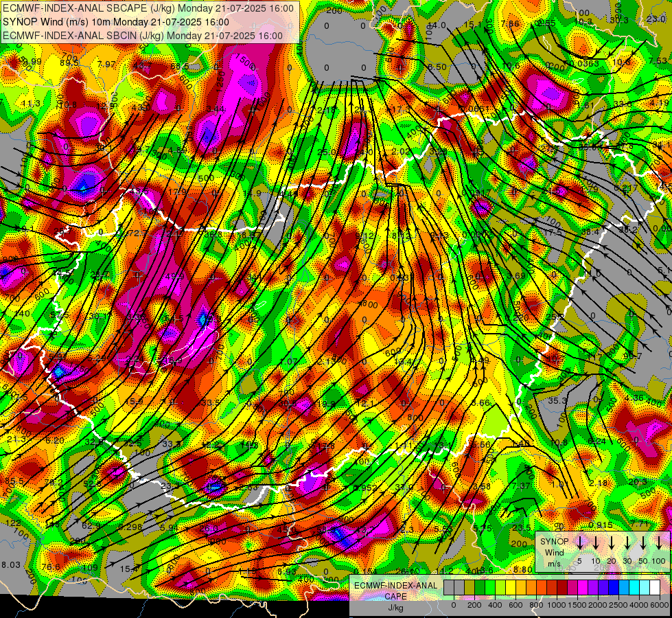Click the SBCIN title line
This screenshot has height=618, width=672.
tap(143, 36)
